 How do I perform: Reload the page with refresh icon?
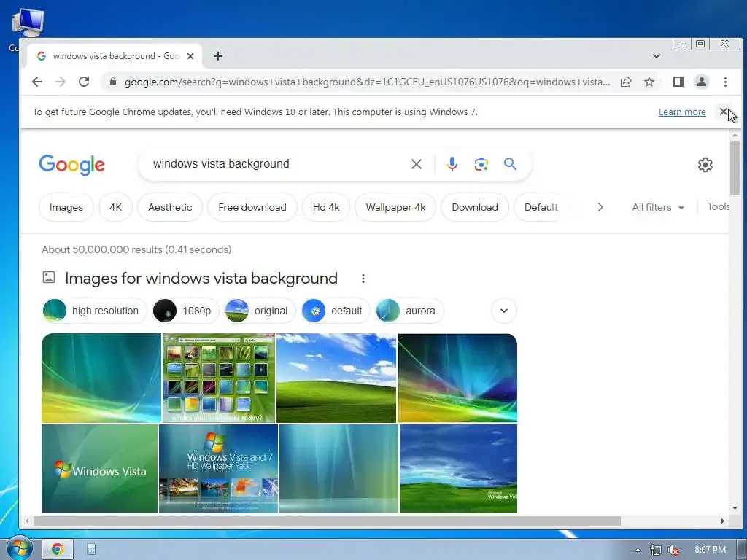[84, 82]
